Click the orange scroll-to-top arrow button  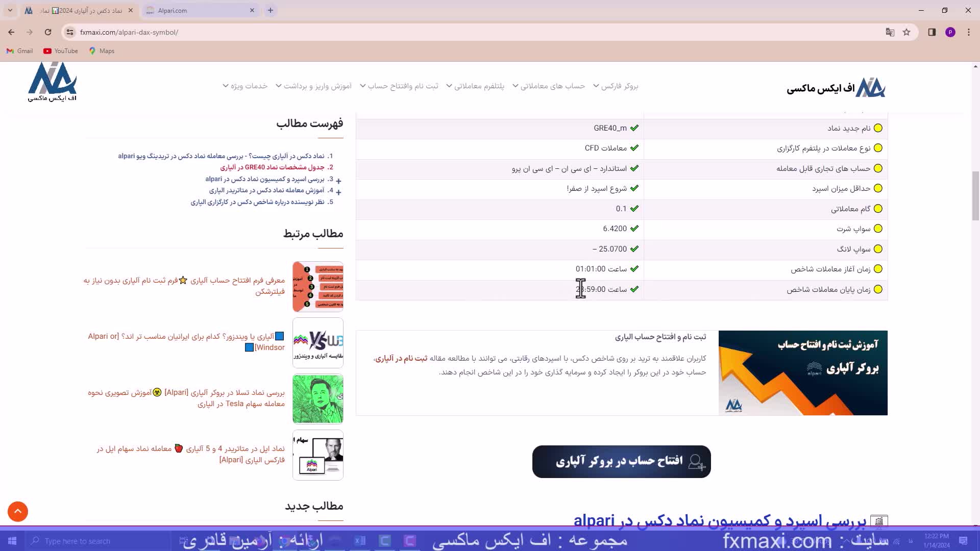click(x=18, y=511)
